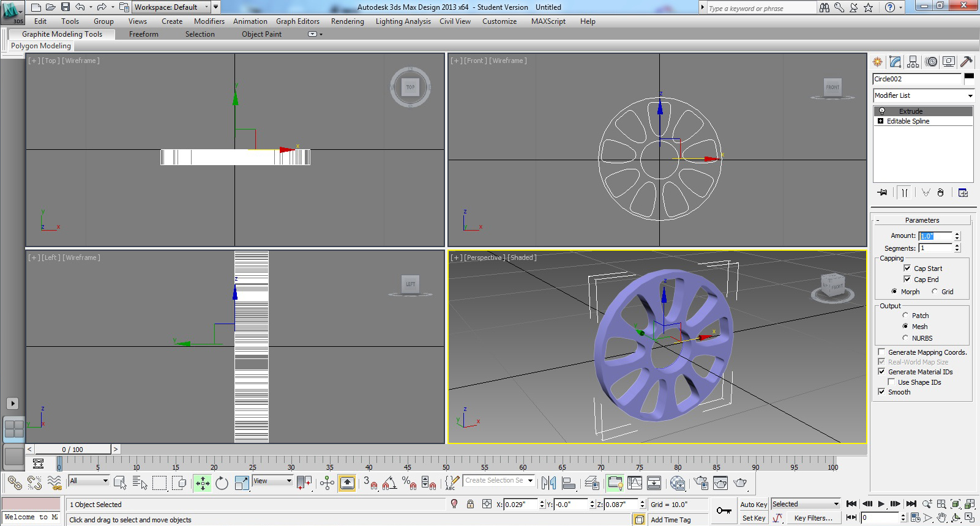Open the Create command panel tab
This screenshot has height=526, width=980.
pos(878,62)
